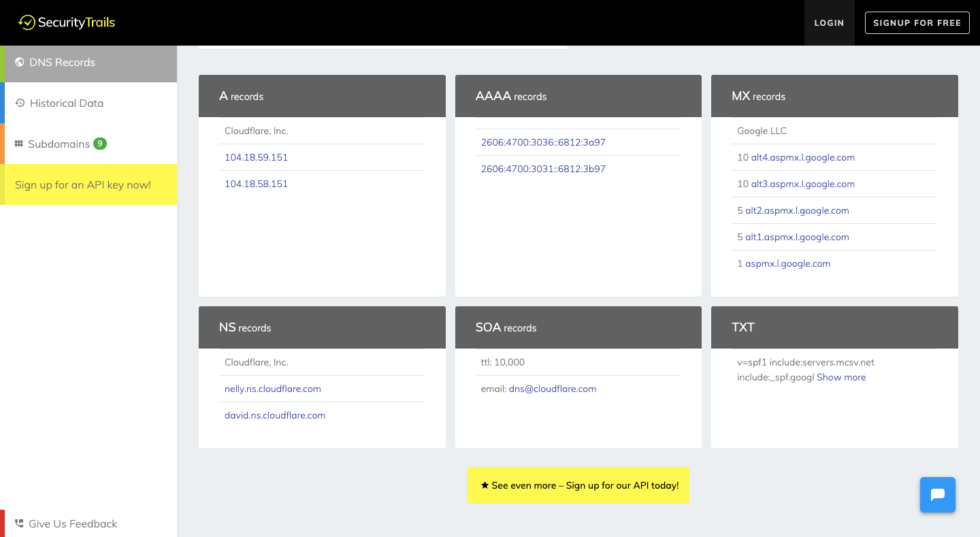Open IP address 104.18.58.151
980x537 pixels.
256,184
